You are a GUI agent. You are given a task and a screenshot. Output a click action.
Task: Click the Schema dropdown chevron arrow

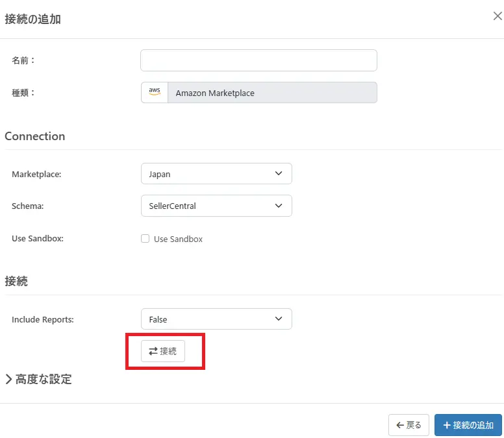[x=279, y=206]
